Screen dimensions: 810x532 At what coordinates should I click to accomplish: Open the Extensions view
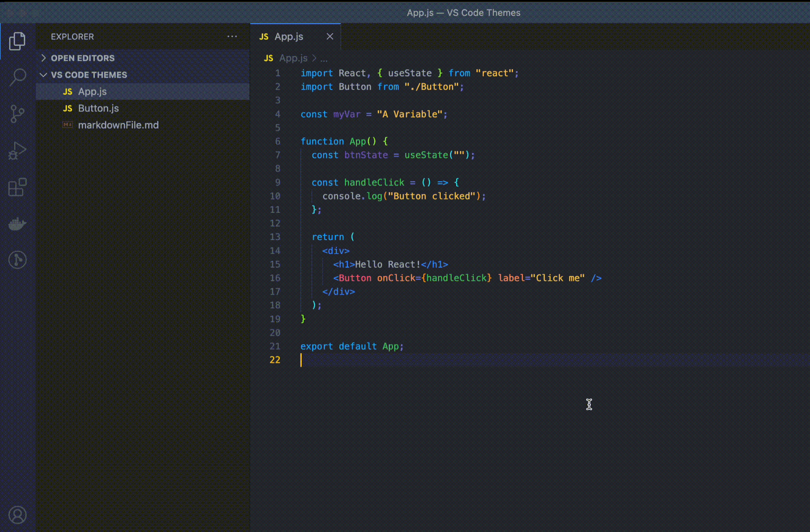click(x=17, y=187)
